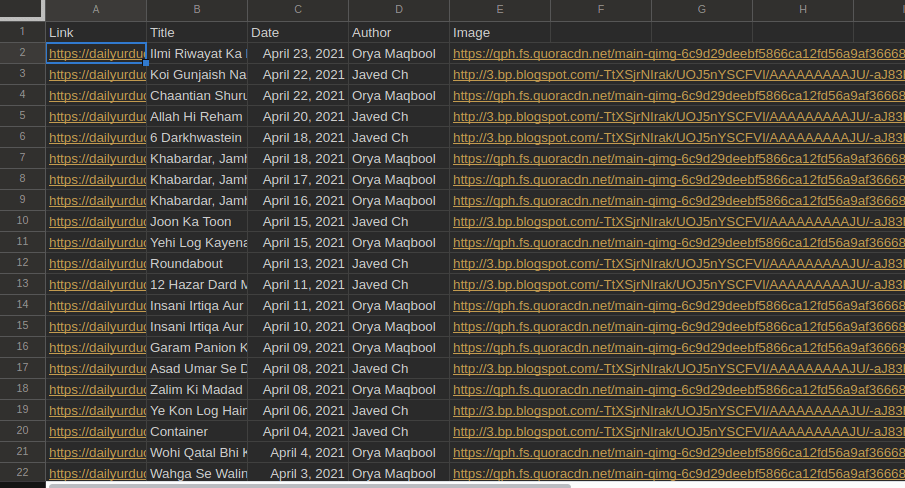The height and width of the screenshot is (488, 905).
Task: Select '6 Darkhwastein' title cell
Action: (x=197, y=138)
